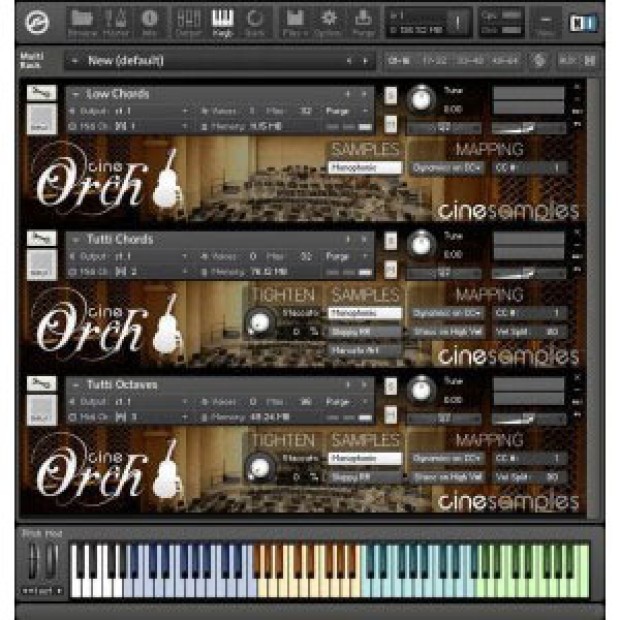The width and height of the screenshot is (620, 620).
Task: Click the wrench edit icon for Tutti Octaves
Action: (x=42, y=383)
